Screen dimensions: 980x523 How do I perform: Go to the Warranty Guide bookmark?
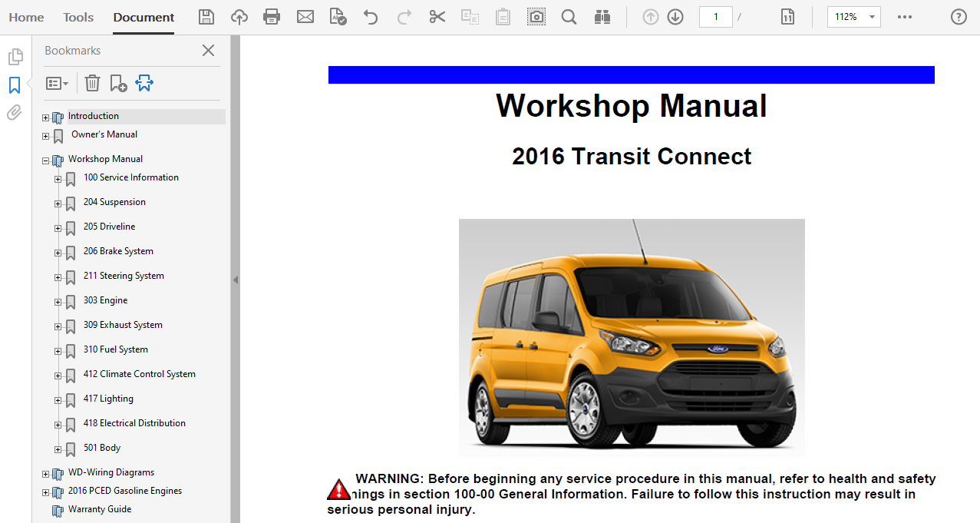(99, 509)
